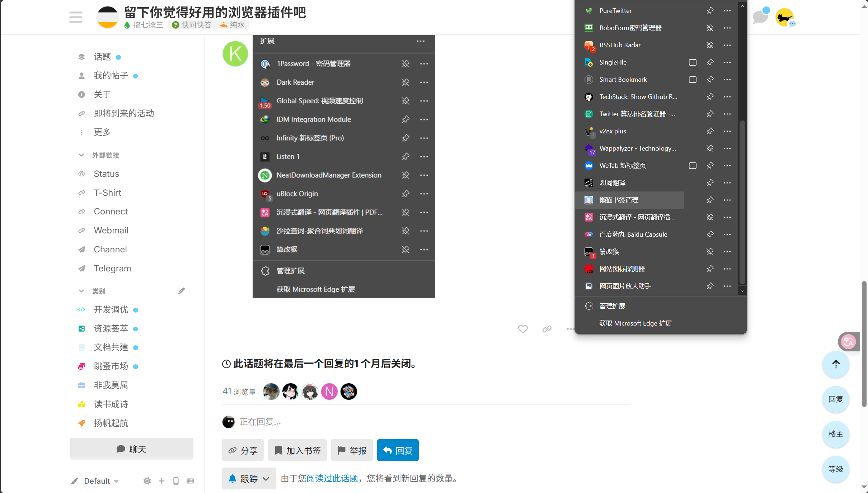Click the N viewer avatar
Screen dimensions: 868x493
pos(329,392)
